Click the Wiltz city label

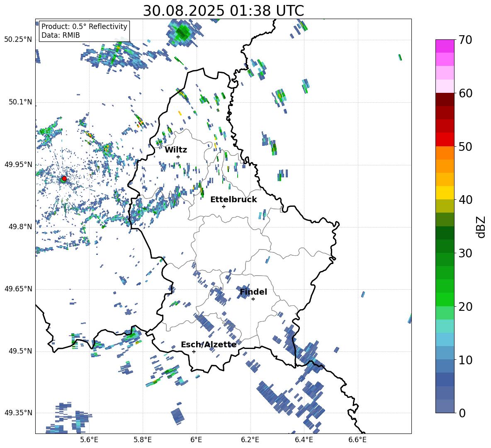point(176,150)
